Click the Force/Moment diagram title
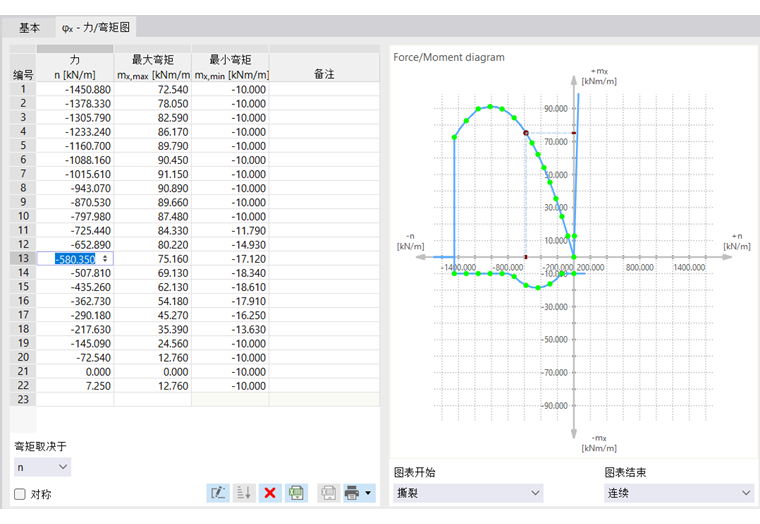Screen dimensions: 760x524 [x=449, y=57]
